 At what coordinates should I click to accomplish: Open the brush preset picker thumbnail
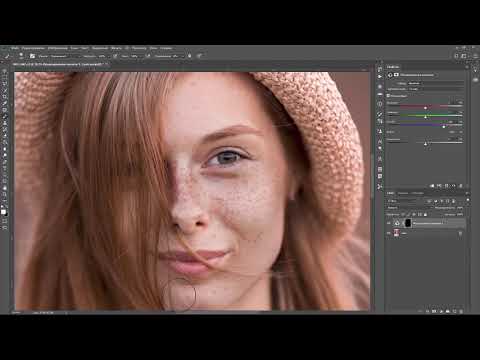point(21,56)
